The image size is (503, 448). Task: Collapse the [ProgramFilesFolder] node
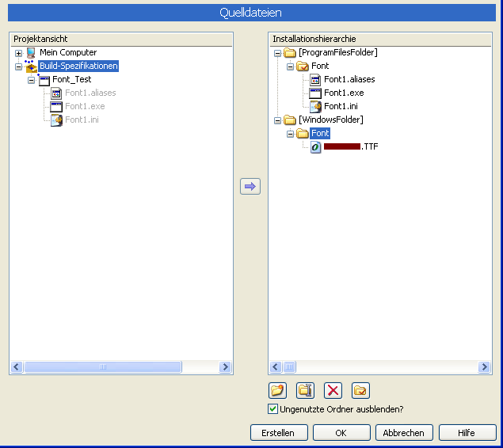tap(277, 53)
